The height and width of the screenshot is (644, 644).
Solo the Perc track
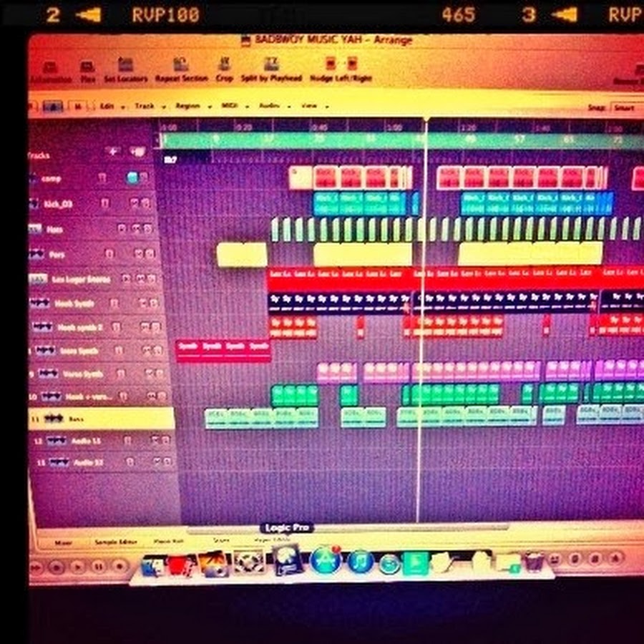point(150,254)
